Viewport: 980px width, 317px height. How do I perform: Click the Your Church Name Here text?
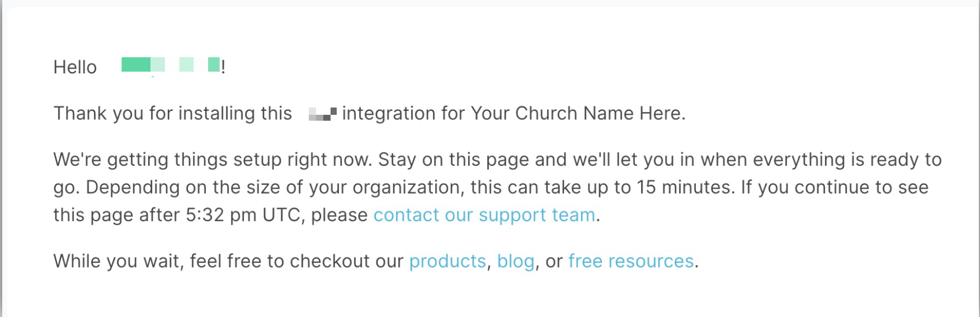click(577, 114)
